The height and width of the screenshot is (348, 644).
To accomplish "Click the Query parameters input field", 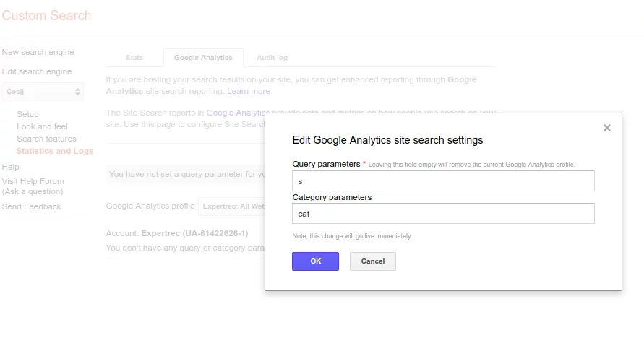I will click(x=443, y=181).
